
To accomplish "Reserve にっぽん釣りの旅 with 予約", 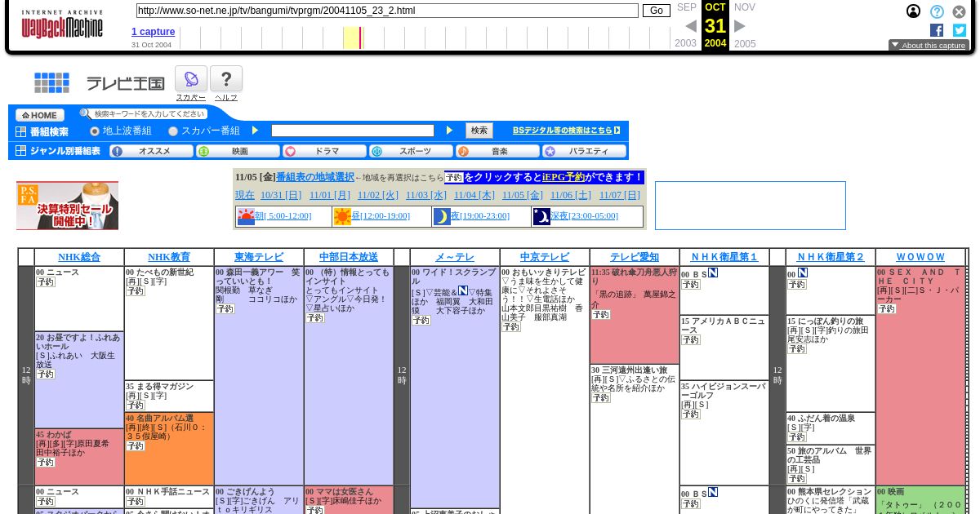I will tap(796, 348).
